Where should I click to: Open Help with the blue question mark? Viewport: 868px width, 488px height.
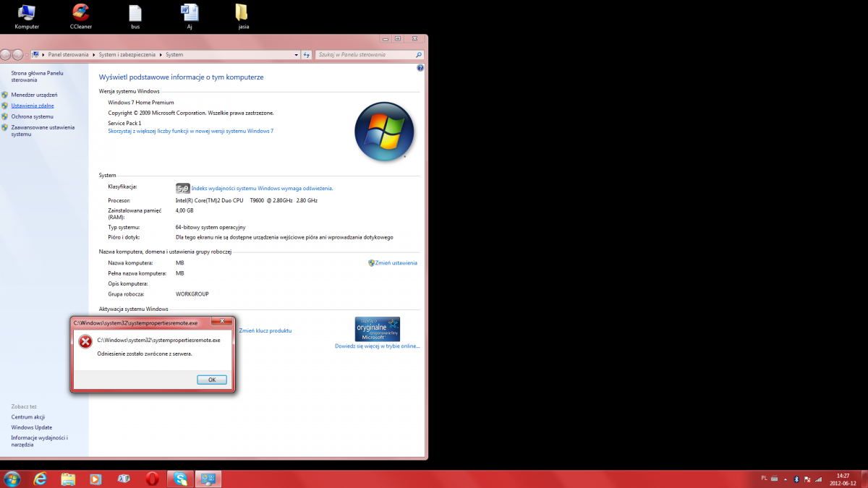click(x=420, y=68)
